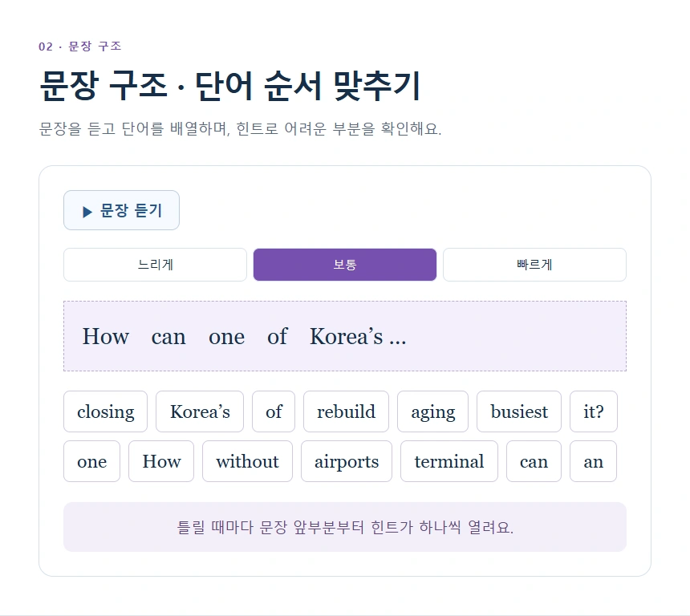Click 'How' in the answer area
Image resolution: width=690 pixels, height=616 pixels.
pyautogui.click(x=106, y=337)
